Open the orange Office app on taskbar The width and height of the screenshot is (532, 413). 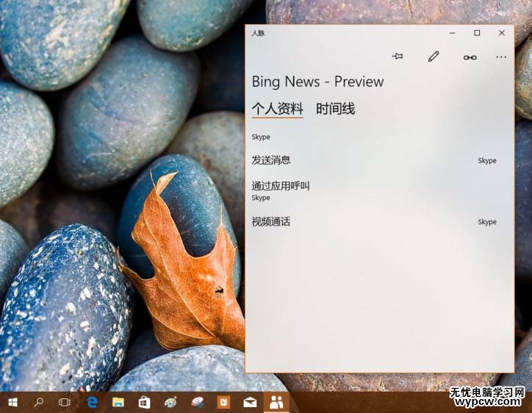coord(223,403)
